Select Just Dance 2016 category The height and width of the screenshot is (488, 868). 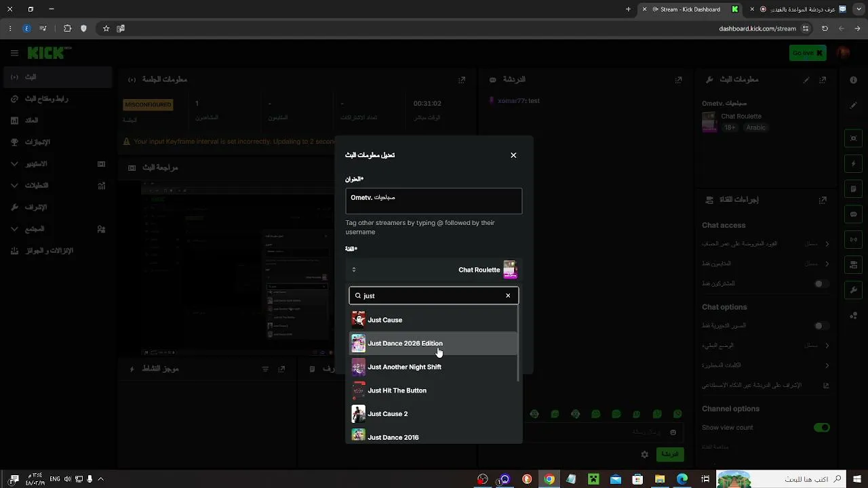[x=433, y=437]
